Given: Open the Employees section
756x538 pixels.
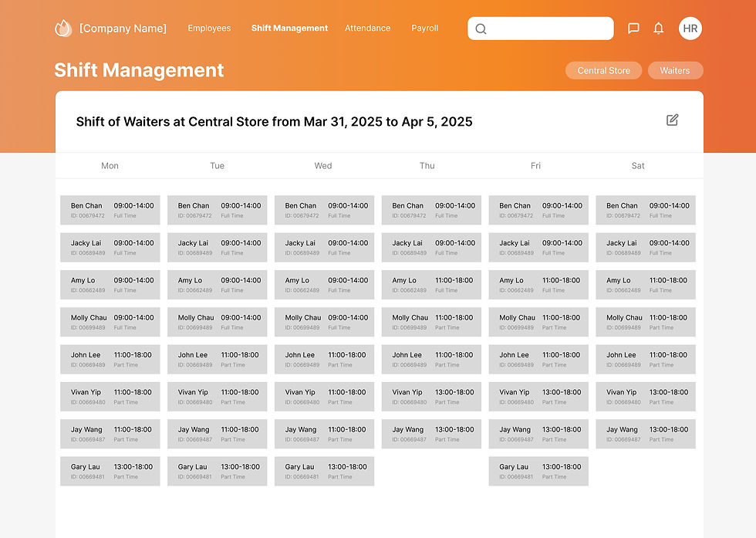Looking at the screenshot, I should click(x=209, y=28).
